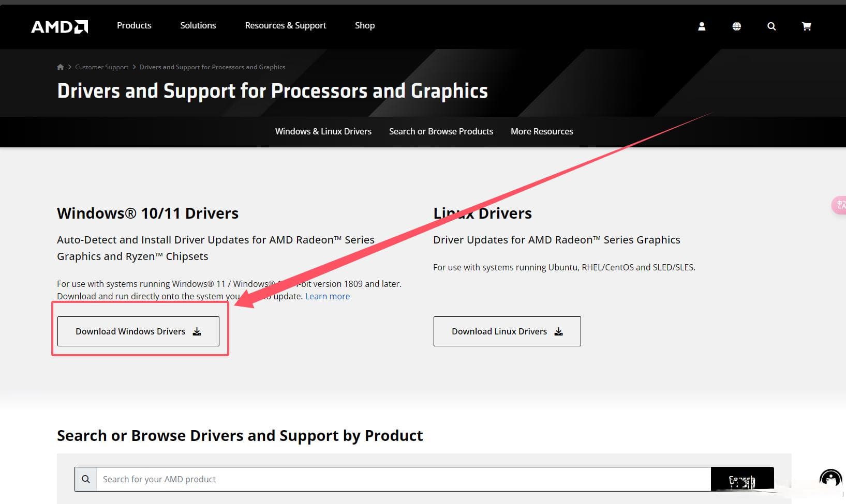Click the home breadcrumb icon
Image resolution: width=846 pixels, height=504 pixels.
click(x=61, y=67)
